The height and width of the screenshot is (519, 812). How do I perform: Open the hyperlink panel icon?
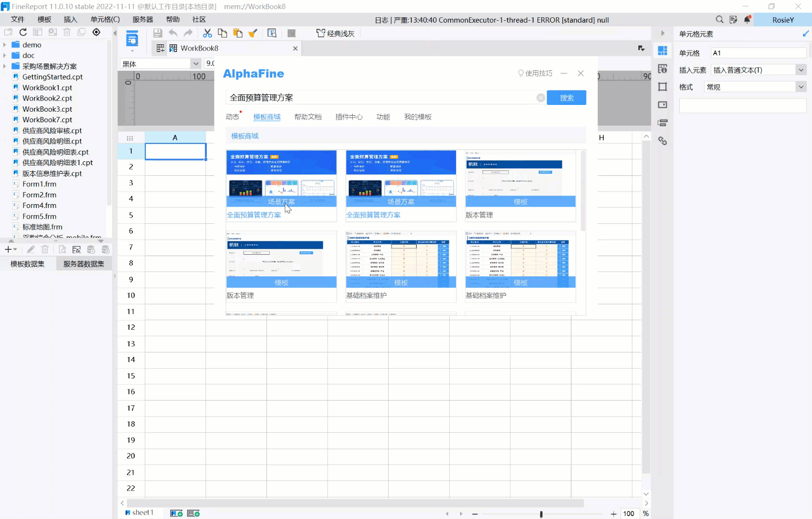pyautogui.click(x=662, y=141)
